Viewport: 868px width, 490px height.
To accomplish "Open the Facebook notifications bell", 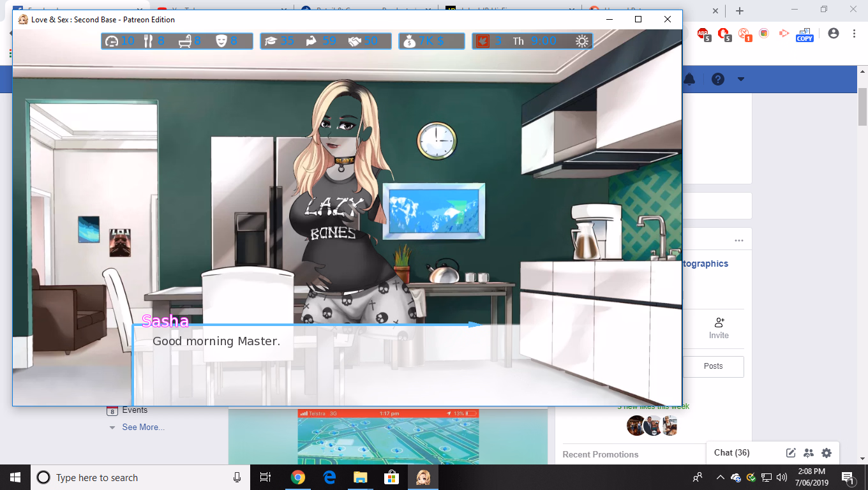I will pyautogui.click(x=689, y=79).
